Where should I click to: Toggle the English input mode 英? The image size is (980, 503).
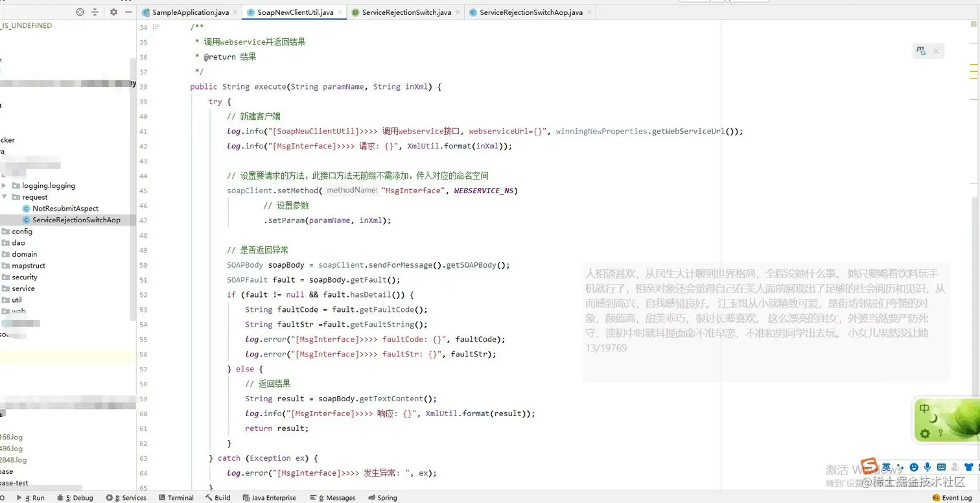pos(886,467)
